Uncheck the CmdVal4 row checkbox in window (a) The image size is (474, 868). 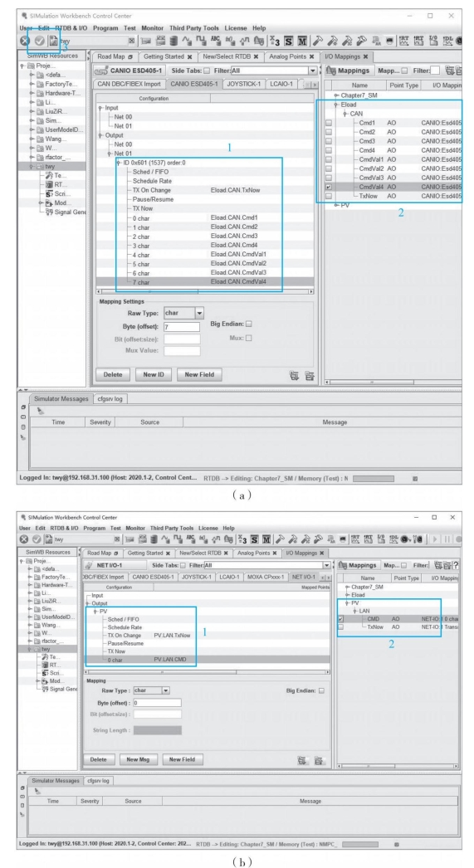click(329, 187)
